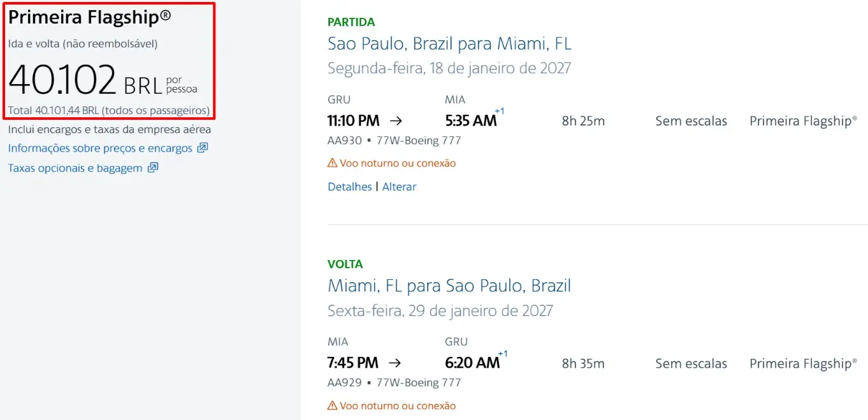Click Sem escalas on the return flight

(x=691, y=364)
